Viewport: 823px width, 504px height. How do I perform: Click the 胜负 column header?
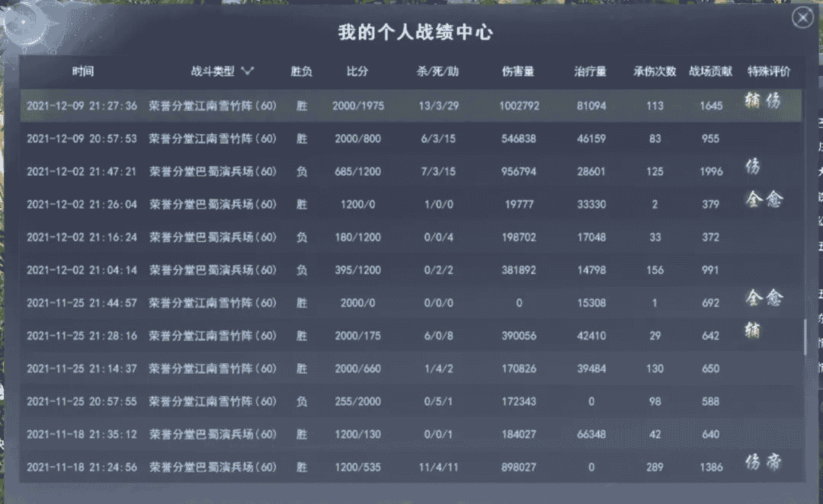tap(300, 72)
